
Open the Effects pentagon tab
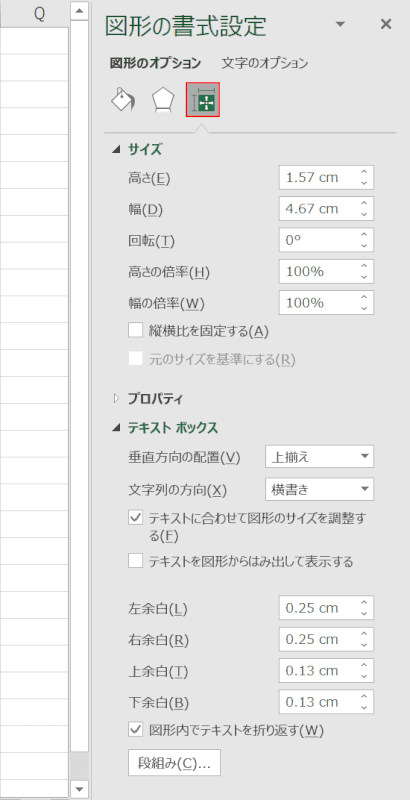point(163,100)
